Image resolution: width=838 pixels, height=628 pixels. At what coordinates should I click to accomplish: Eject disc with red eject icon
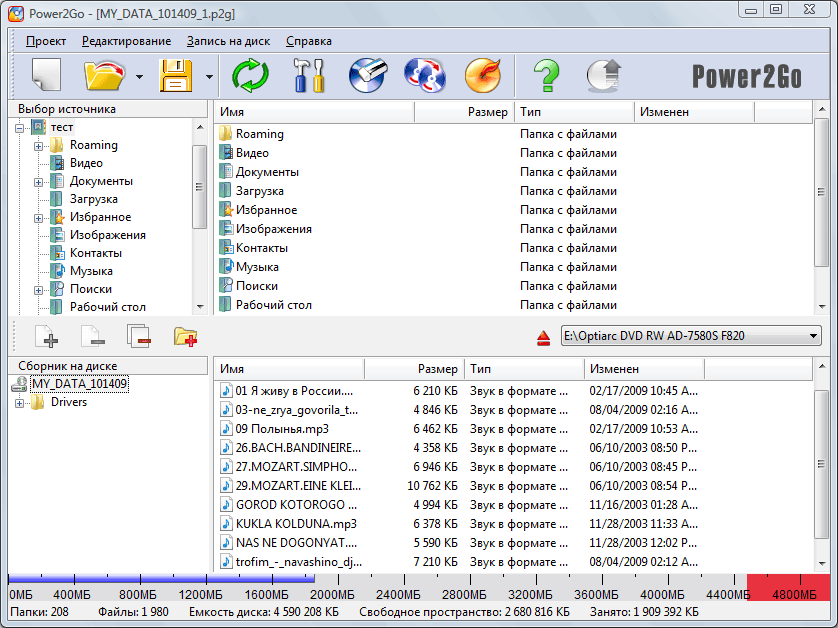(x=544, y=338)
